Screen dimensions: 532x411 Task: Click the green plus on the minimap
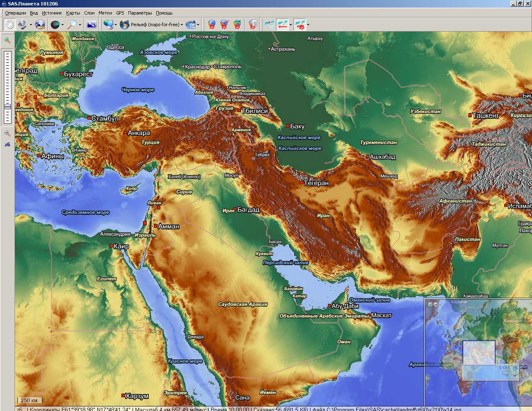tap(430, 304)
